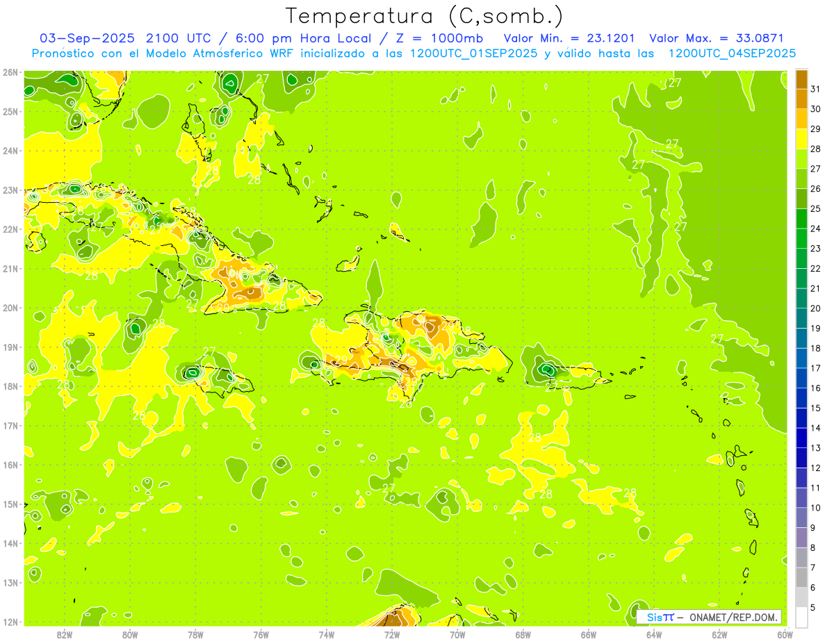834x644 pixels.
Task: Click the colorbar value label "24"
Action: [x=815, y=228]
